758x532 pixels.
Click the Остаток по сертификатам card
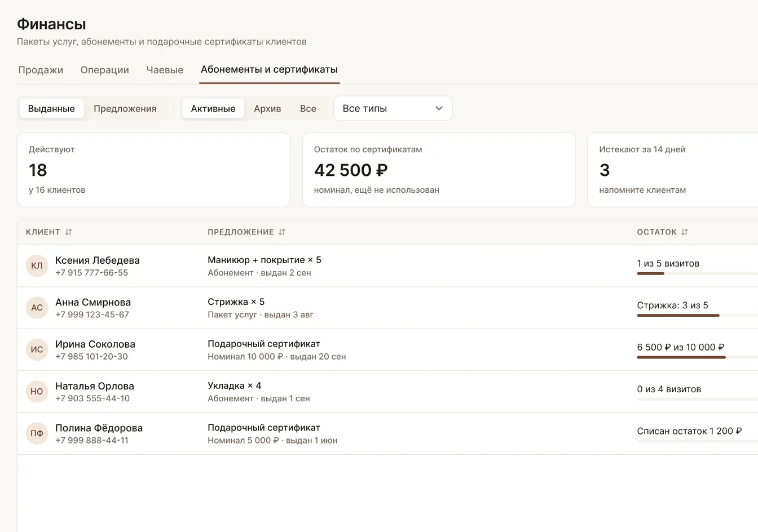[x=439, y=170]
